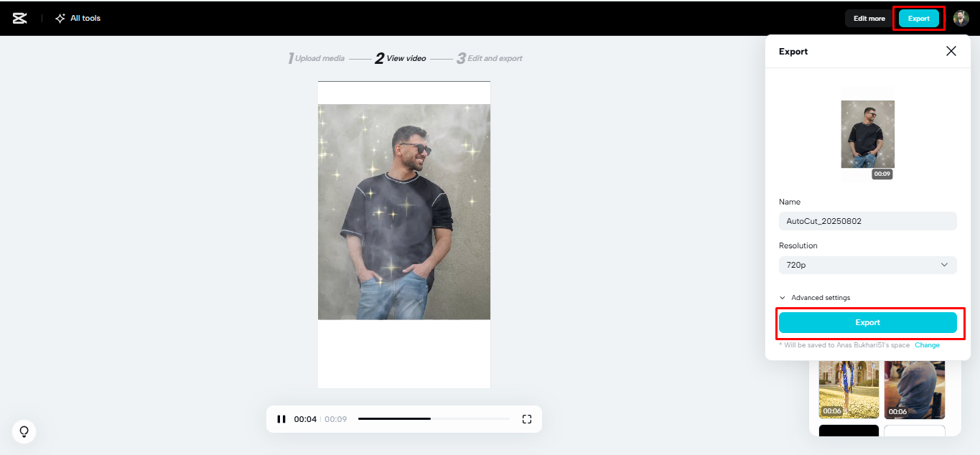Click the 00:04 current time text
Screen dimensions: 980x455
[305, 419]
